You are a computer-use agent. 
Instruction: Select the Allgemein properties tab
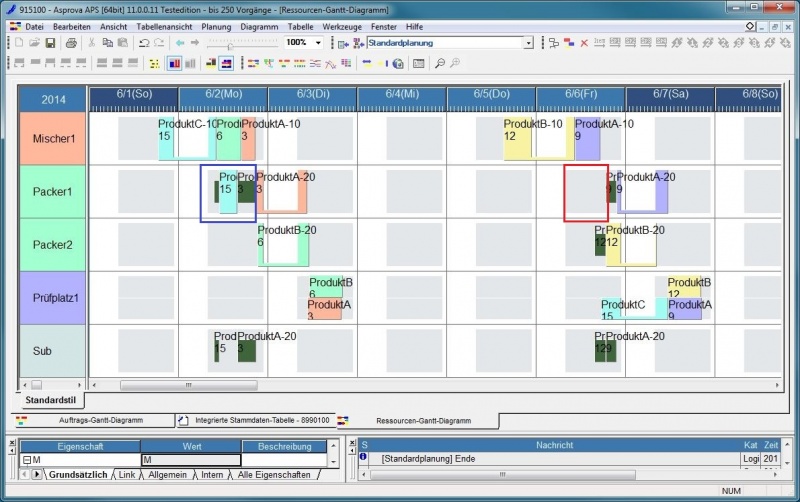(167, 474)
